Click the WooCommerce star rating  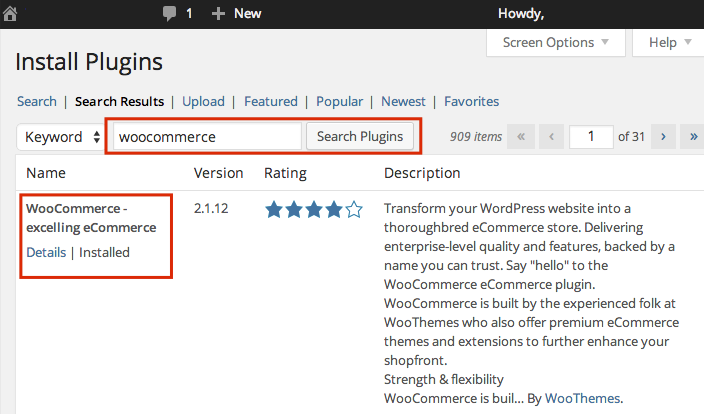click(314, 210)
